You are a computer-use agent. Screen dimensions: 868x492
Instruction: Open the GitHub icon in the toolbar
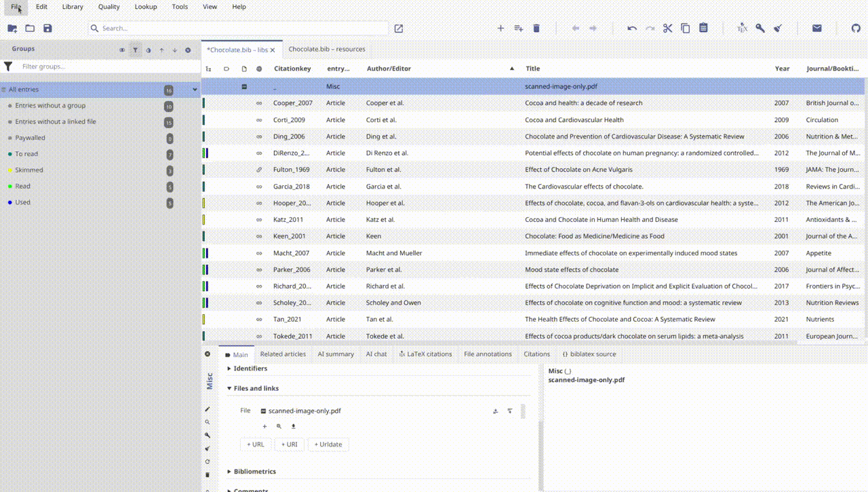pos(856,29)
